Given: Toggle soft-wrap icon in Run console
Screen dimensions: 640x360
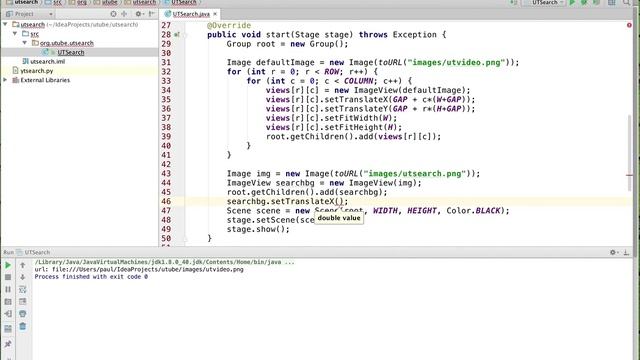Looking at the screenshot, I should [x=22, y=289].
